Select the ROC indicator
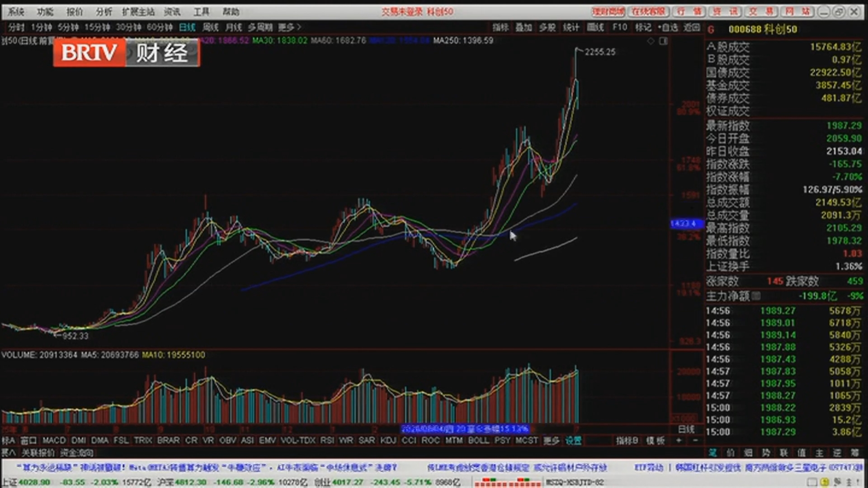The width and height of the screenshot is (868, 488). click(x=430, y=440)
